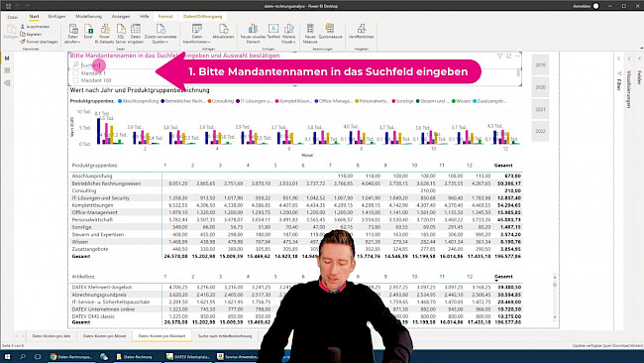Expand Zuletzt verwendete Quellen dropdown
Image resolution: width=644 pixels, height=363 pixels.
(161, 34)
